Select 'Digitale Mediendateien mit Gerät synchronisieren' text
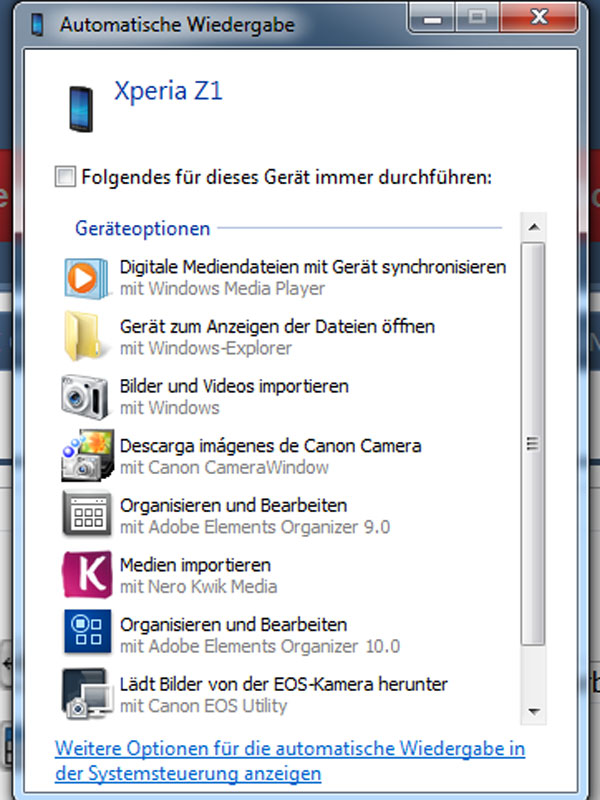600x800 pixels. [x=313, y=267]
